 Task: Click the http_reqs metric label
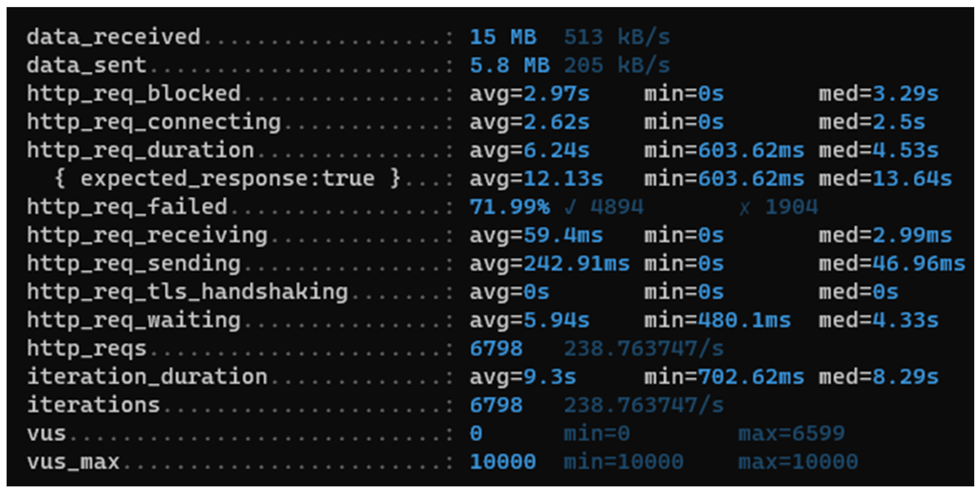pos(87,348)
